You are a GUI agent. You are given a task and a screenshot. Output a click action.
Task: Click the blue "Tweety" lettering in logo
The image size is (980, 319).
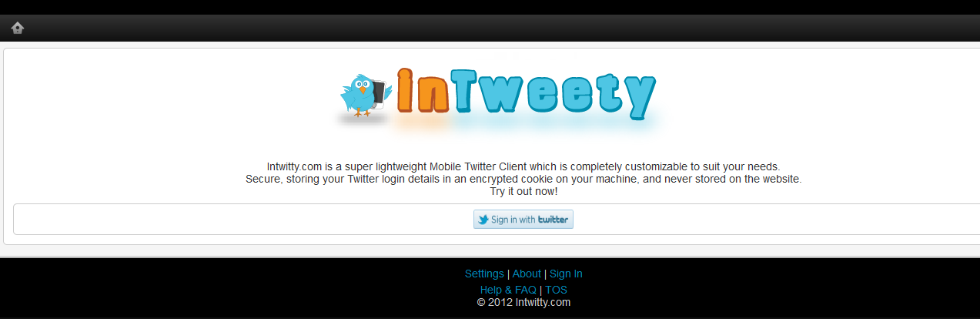[x=553, y=94]
